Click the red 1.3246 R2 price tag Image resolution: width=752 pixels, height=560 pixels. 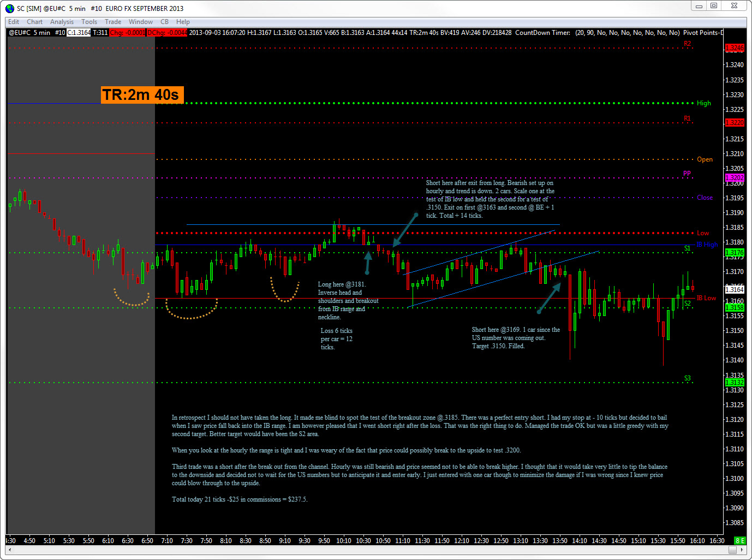tap(735, 48)
